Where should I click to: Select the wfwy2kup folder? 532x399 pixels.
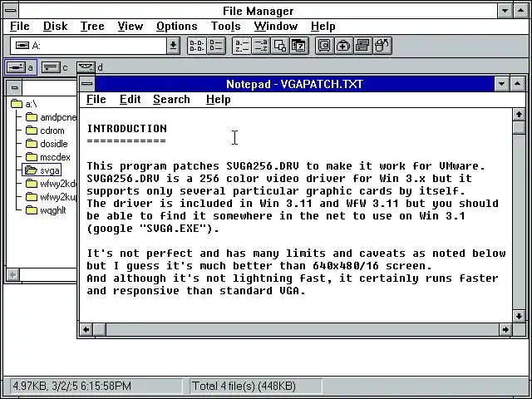52,197
